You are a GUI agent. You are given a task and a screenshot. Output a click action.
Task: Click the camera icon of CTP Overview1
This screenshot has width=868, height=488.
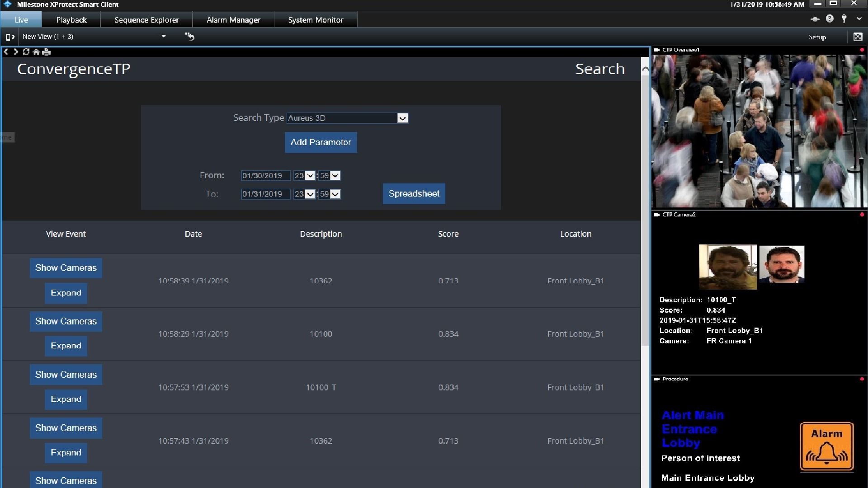[657, 50]
